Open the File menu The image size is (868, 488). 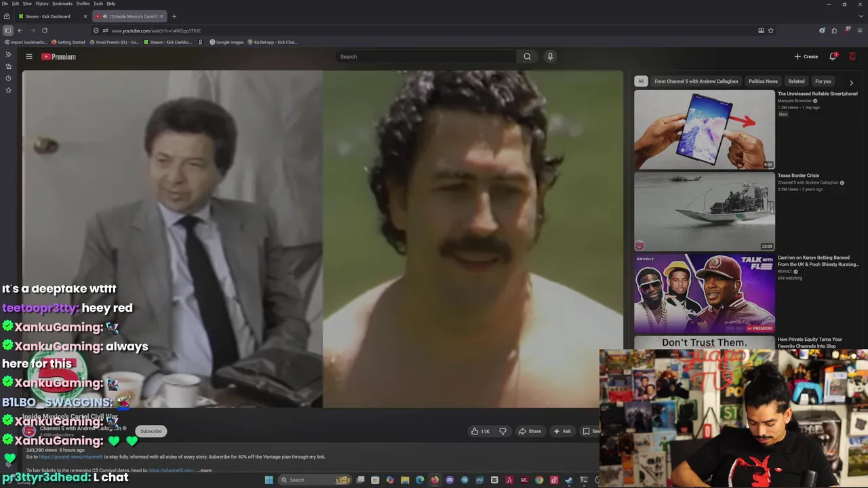pyautogui.click(x=5, y=3)
